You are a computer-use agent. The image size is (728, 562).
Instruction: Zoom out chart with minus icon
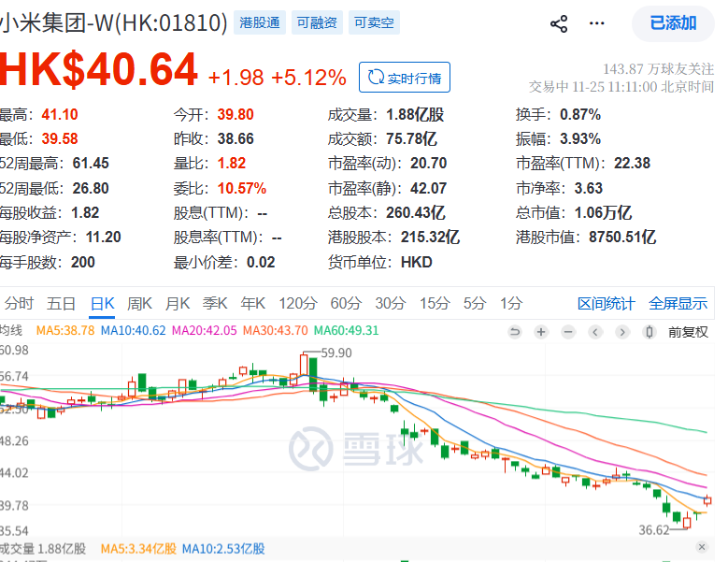coord(568,332)
